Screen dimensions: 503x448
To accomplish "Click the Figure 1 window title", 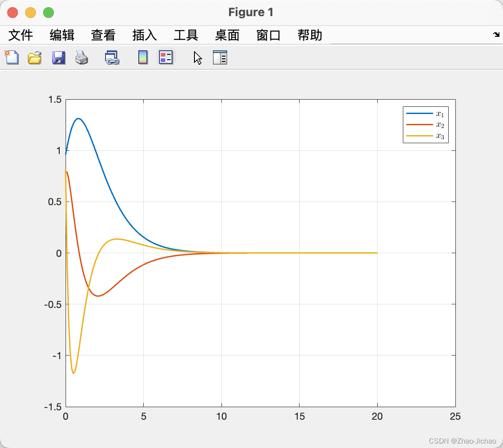I will (x=251, y=12).
